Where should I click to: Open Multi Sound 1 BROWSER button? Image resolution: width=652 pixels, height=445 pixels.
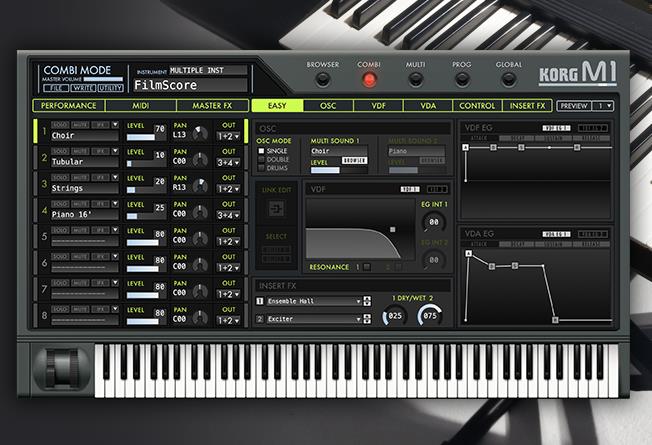(354, 161)
